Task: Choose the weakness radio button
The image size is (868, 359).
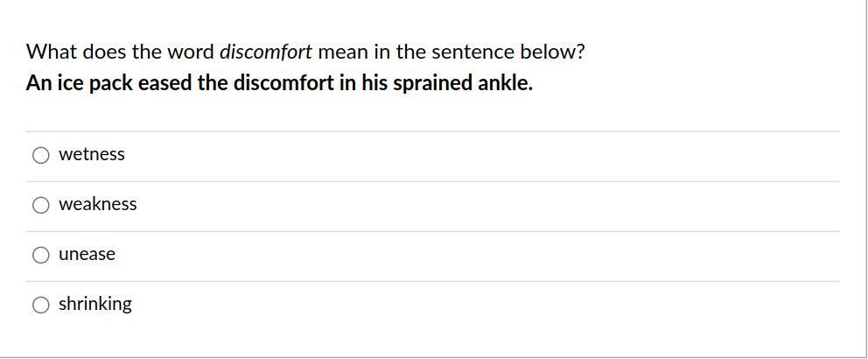Action: coord(41,205)
